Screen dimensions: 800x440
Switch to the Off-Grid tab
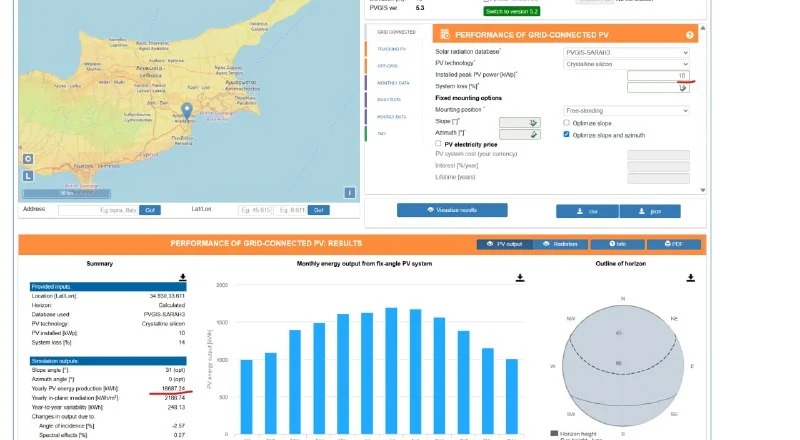coord(386,65)
